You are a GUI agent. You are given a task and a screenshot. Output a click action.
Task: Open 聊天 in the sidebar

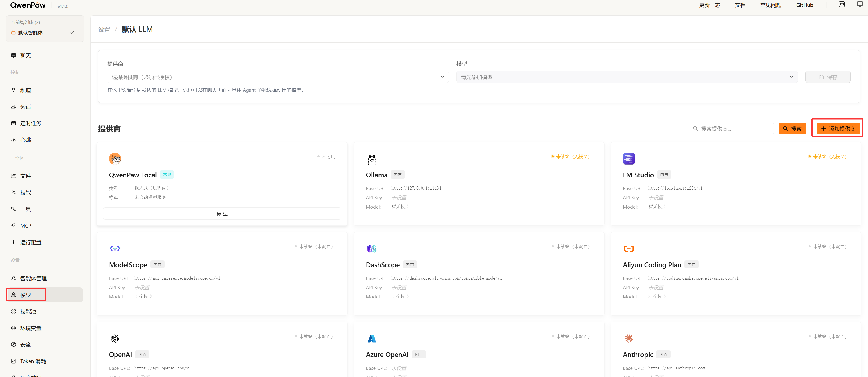(x=25, y=56)
